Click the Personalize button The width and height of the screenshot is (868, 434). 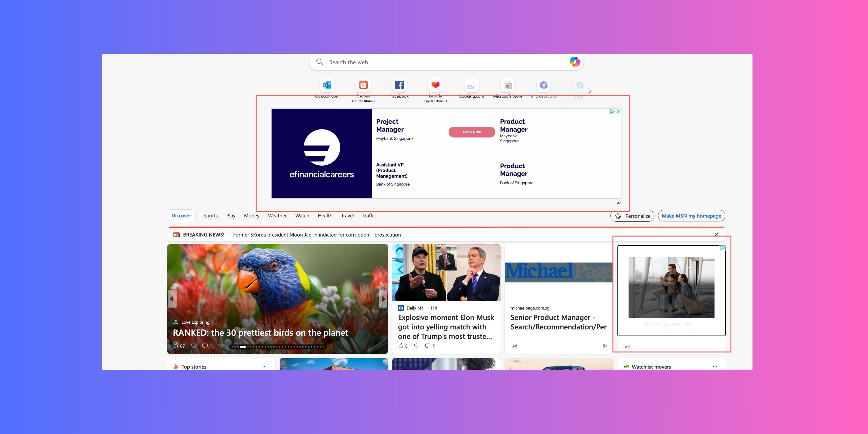tap(632, 216)
